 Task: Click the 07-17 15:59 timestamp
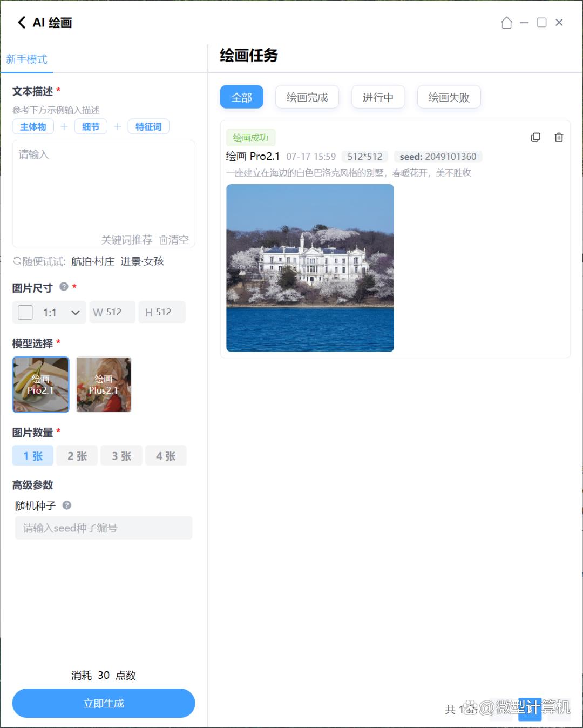click(x=311, y=157)
